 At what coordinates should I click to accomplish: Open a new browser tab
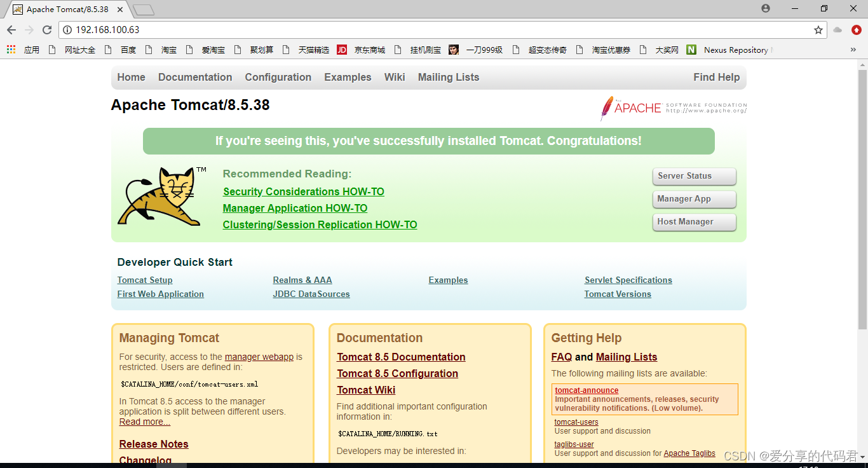click(x=144, y=9)
